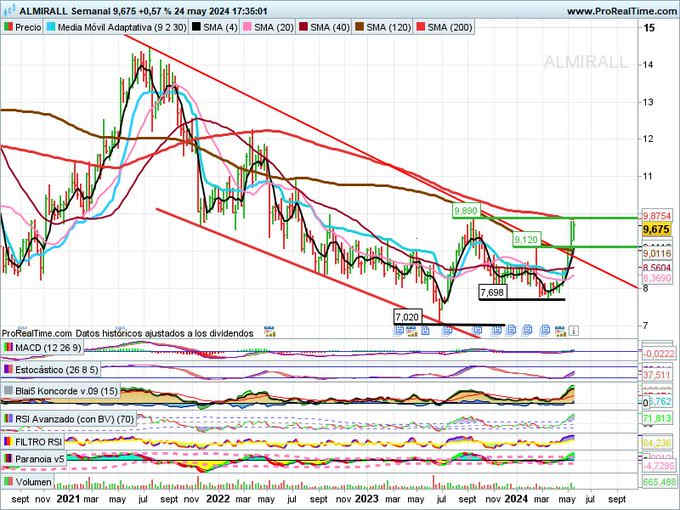Click the 2024 label on time axis
Image resolution: width=680 pixels, height=510 pixels.
(x=516, y=499)
